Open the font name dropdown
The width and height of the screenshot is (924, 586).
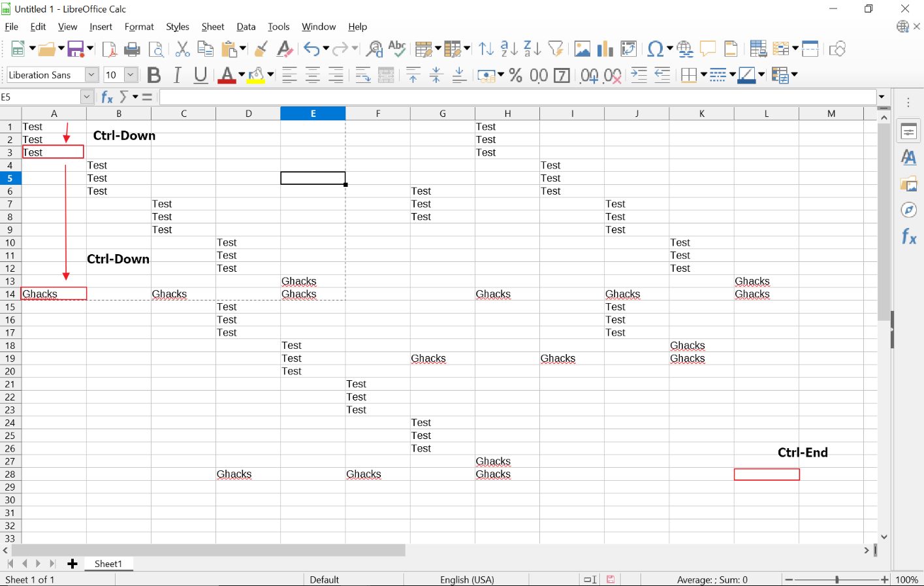[x=92, y=74]
